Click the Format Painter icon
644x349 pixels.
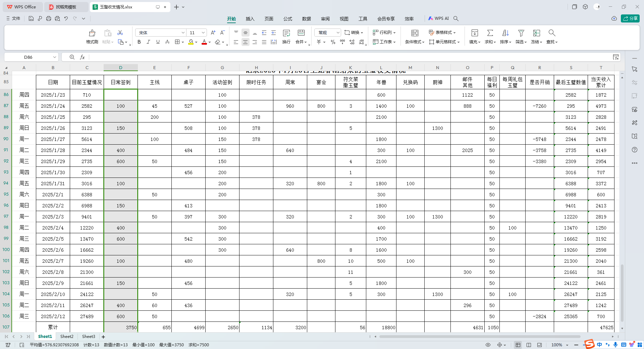(92, 33)
